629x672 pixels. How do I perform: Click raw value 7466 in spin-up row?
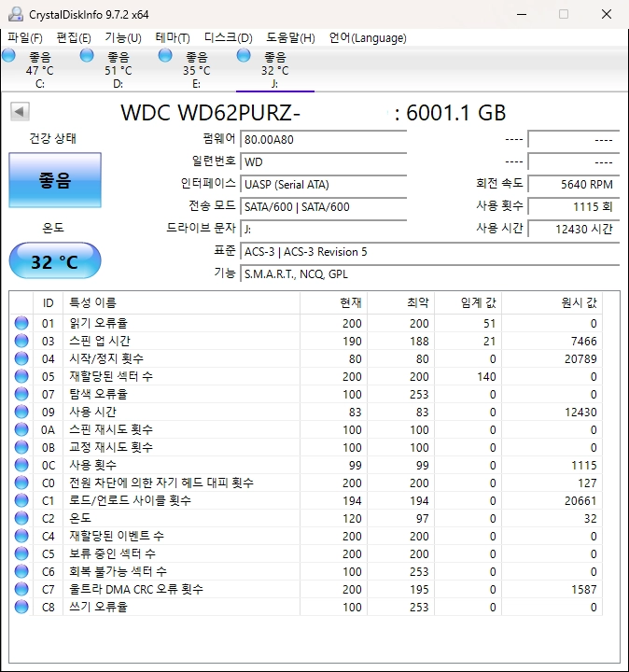click(x=583, y=342)
